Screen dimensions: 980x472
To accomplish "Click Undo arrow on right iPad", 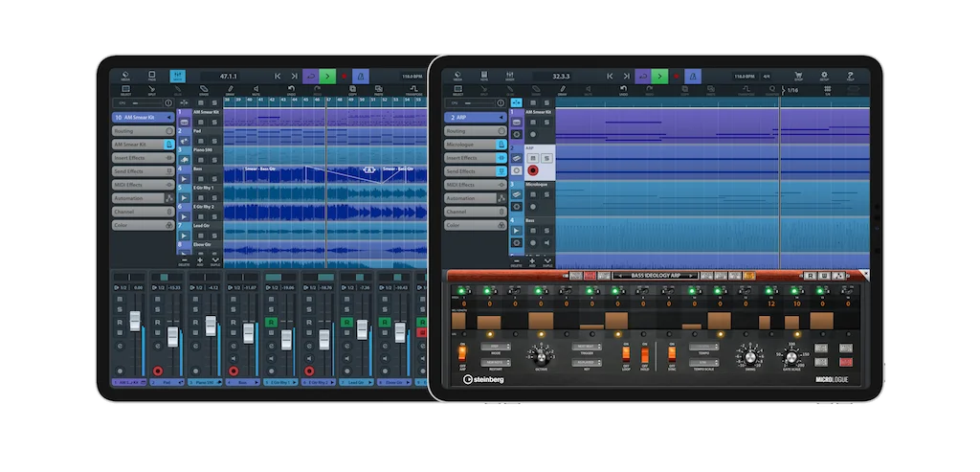I will point(623,91).
